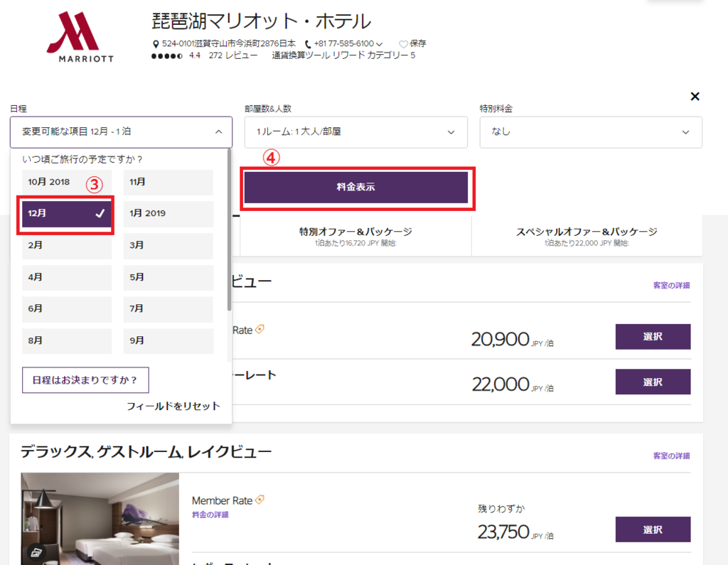Select the 22,000 JPY rate
The height and width of the screenshot is (565, 728).
tap(653, 382)
